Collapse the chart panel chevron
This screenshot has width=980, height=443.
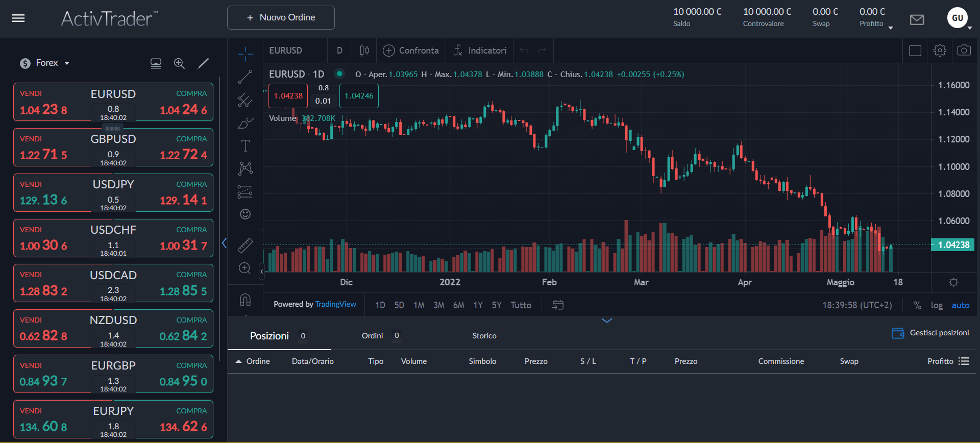point(607,321)
